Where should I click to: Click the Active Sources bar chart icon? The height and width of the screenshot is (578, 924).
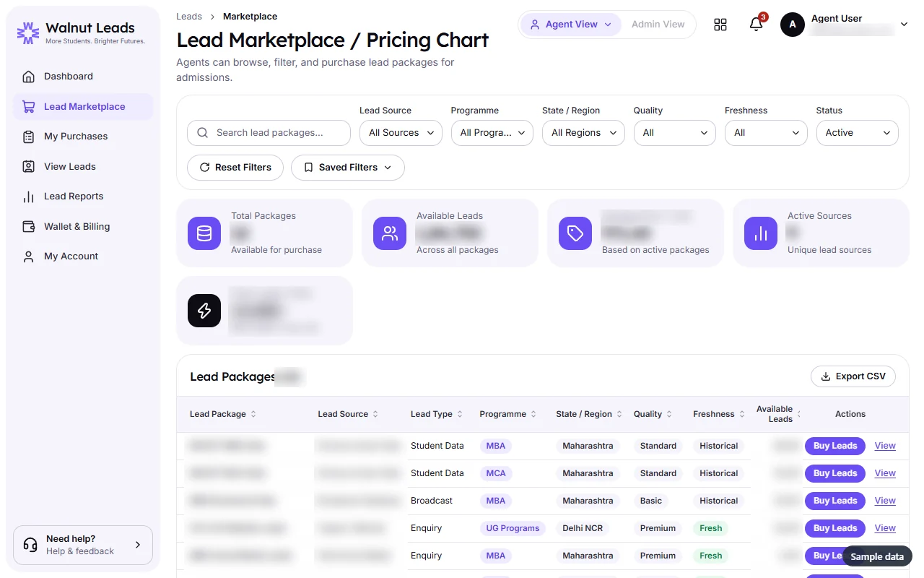pyautogui.click(x=761, y=233)
